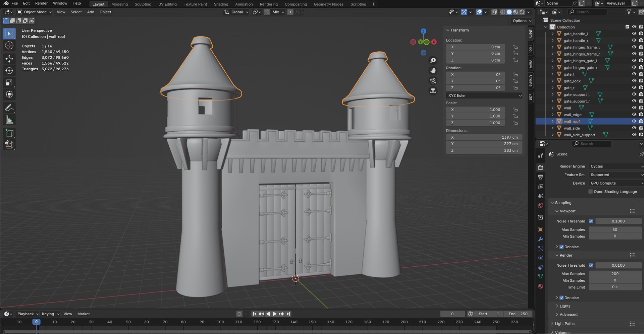Switch perspective/orthographic grid icon
644x334 pixels.
(433, 91)
